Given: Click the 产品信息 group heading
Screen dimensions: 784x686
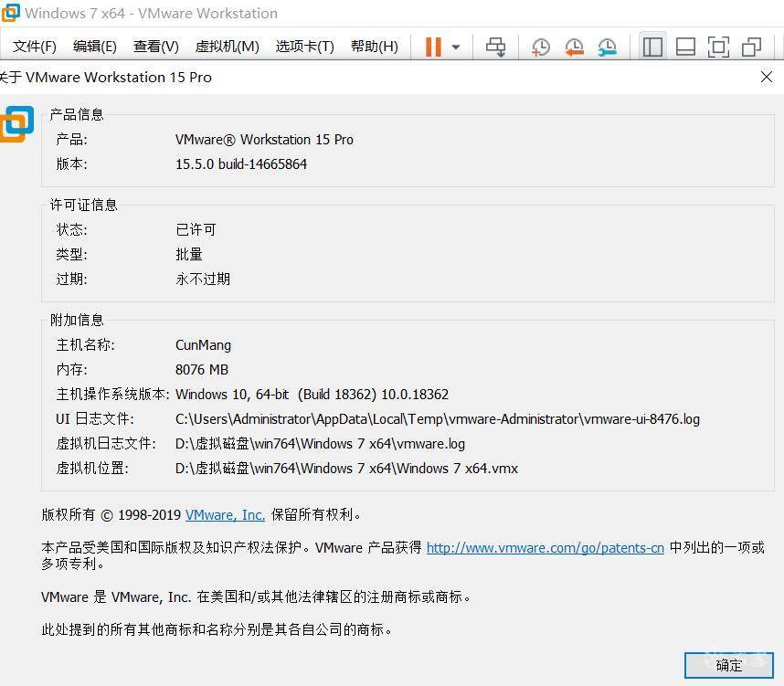Looking at the screenshot, I should point(77,114).
